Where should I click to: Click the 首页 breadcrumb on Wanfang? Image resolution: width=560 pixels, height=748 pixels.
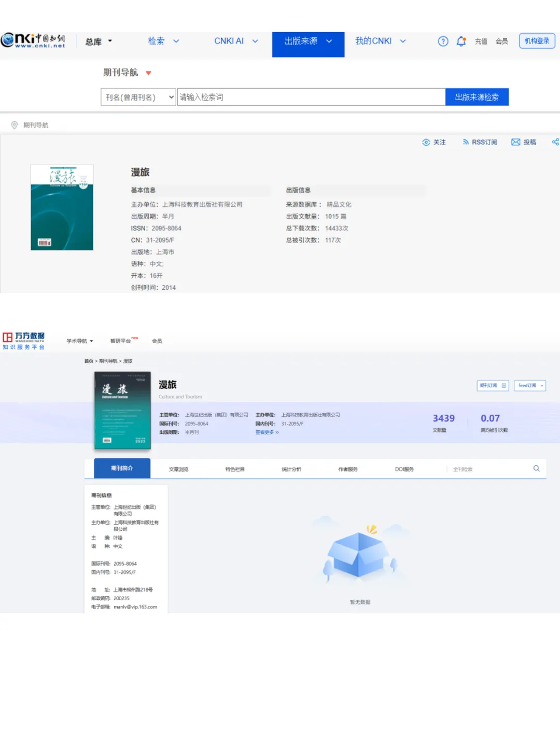[89, 361]
